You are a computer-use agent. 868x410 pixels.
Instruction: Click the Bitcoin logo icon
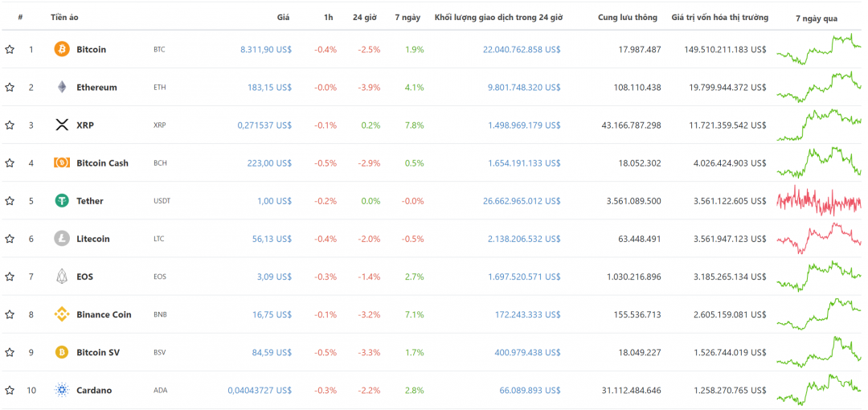pos(62,49)
